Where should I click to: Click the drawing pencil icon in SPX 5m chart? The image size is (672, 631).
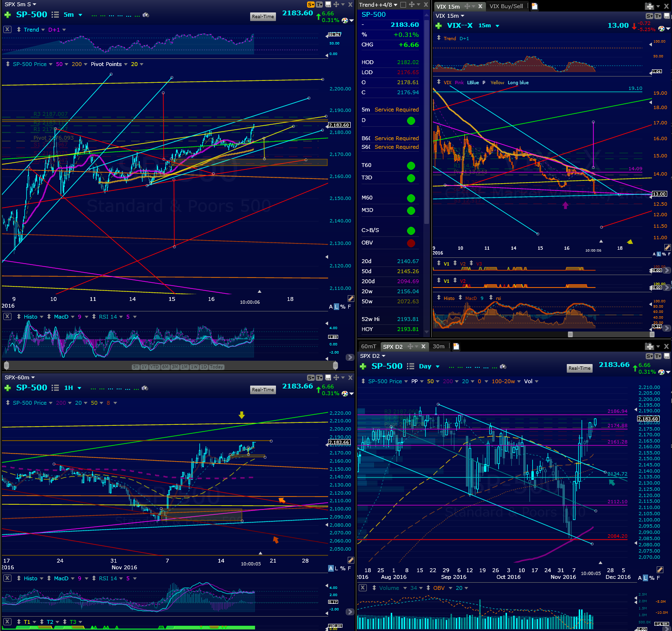(x=351, y=299)
